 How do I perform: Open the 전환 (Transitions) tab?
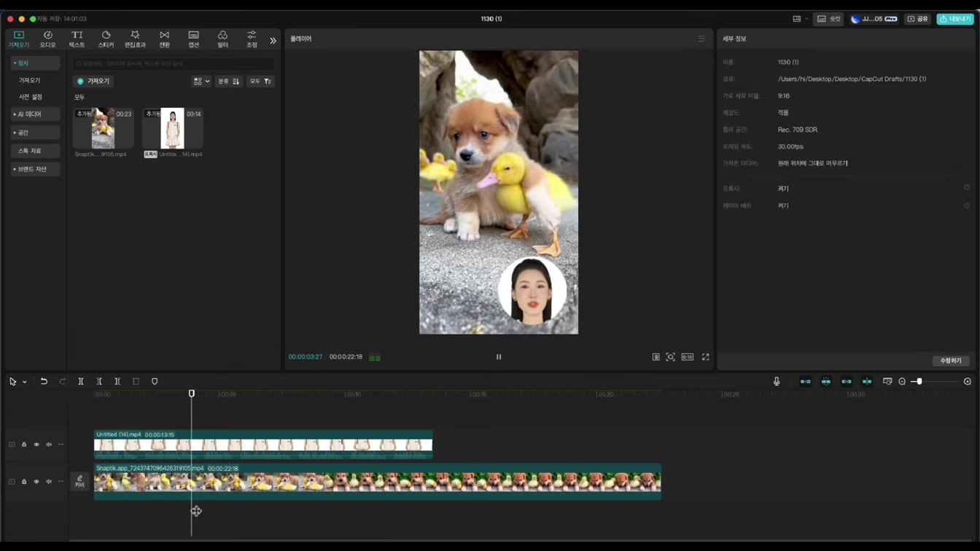click(x=164, y=39)
